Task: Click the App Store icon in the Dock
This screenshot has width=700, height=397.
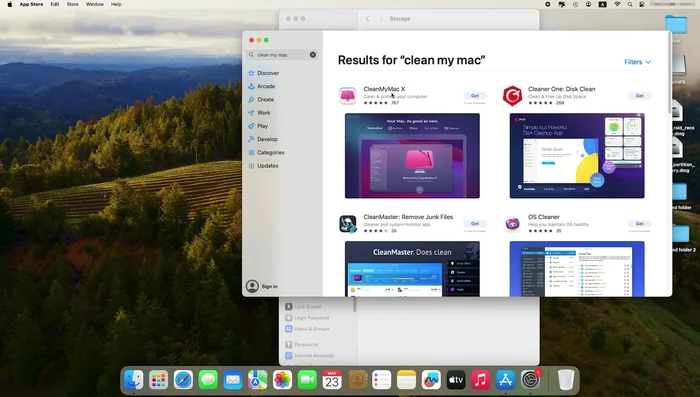Action: (505, 380)
